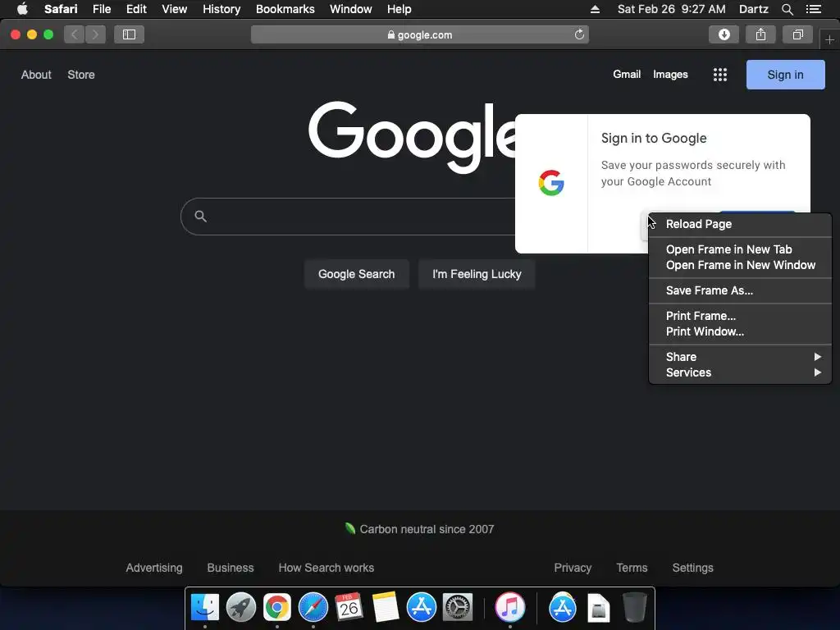Open the Terms footer link

click(x=632, y=568)
